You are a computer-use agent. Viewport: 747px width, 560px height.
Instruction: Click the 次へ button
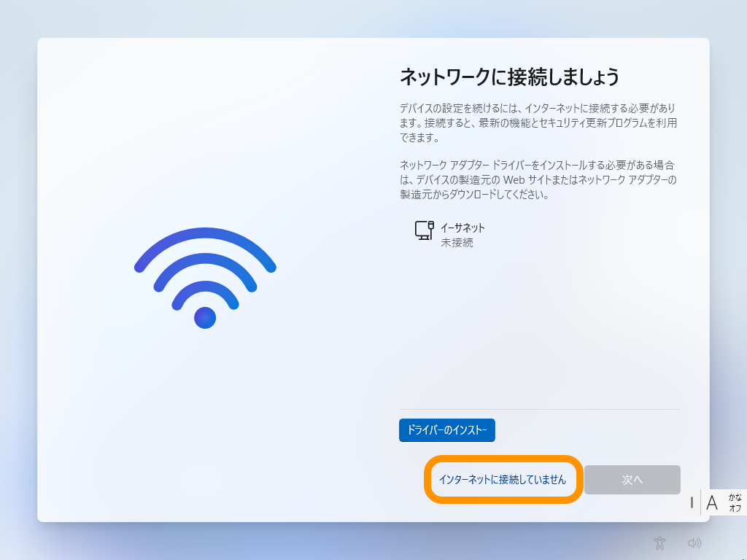[632, 480]
